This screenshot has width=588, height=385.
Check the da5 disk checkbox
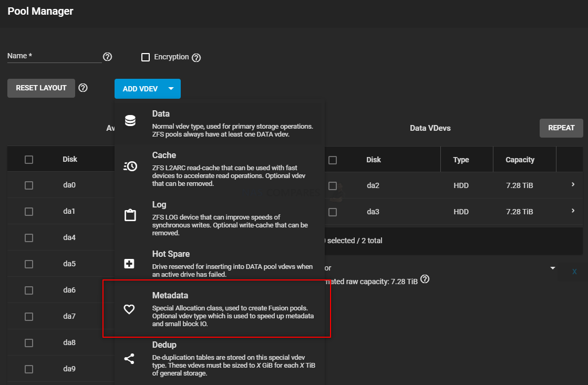click(x=29, y=264)
